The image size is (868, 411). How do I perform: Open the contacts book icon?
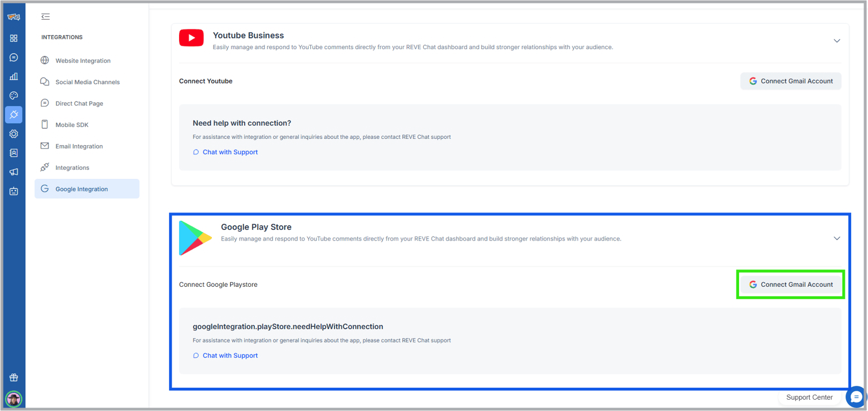tap(14, 153)
